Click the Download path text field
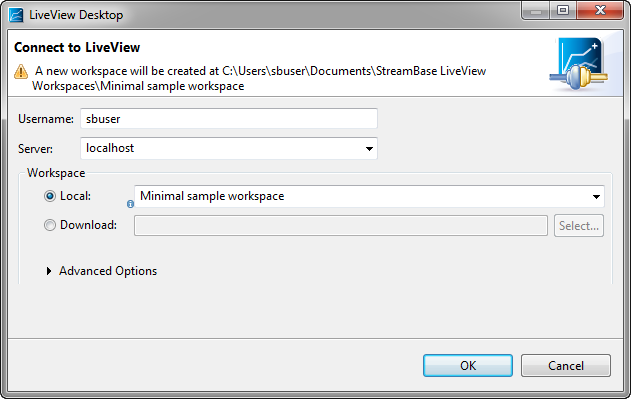This screenshot has width=631, height=399. (x=341, y=225)
